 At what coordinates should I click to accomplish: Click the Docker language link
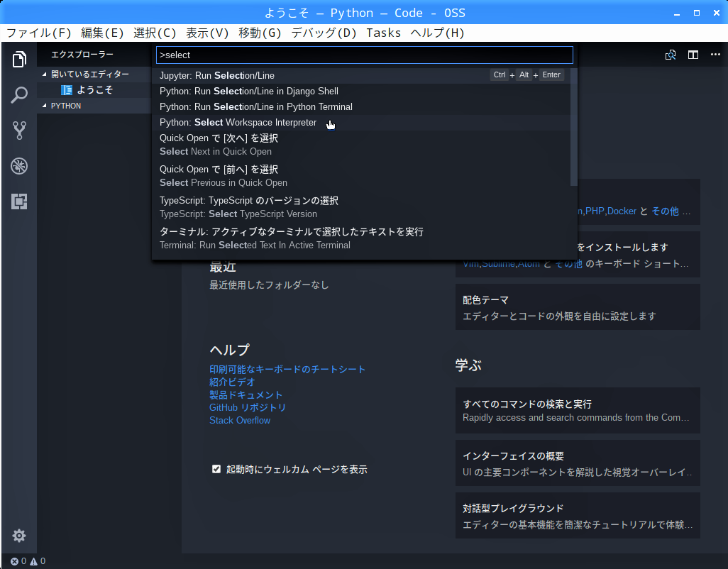point(622,211)
